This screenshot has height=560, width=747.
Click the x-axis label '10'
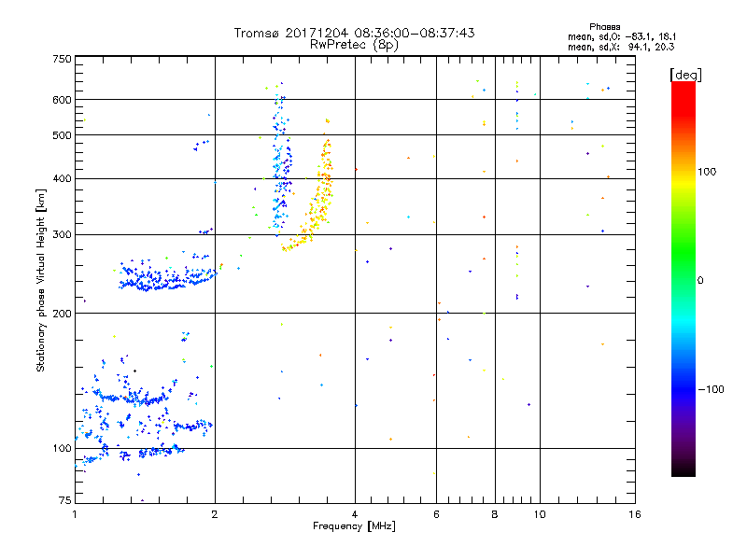pos(540,514)
